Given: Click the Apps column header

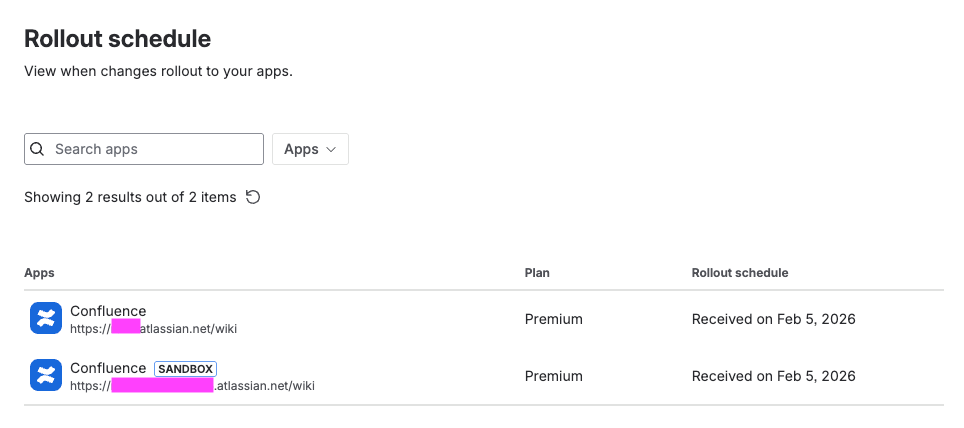Looking at the screenshot, I should (x=39, y=272).
